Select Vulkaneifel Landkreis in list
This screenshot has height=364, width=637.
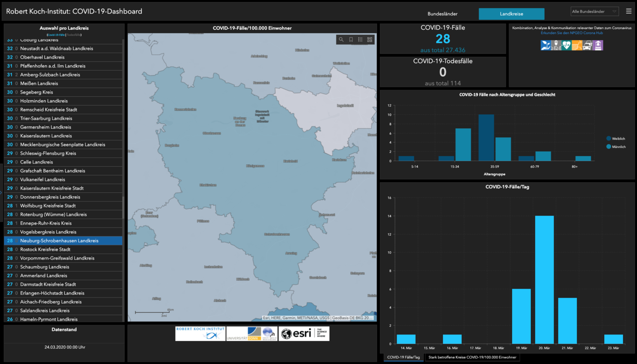[63, 179]
